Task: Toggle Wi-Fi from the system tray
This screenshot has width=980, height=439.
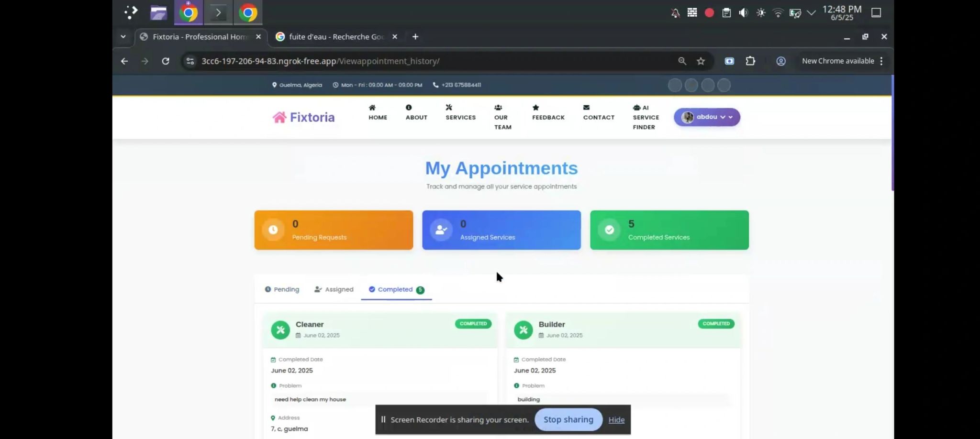Action: click(778, 13)
